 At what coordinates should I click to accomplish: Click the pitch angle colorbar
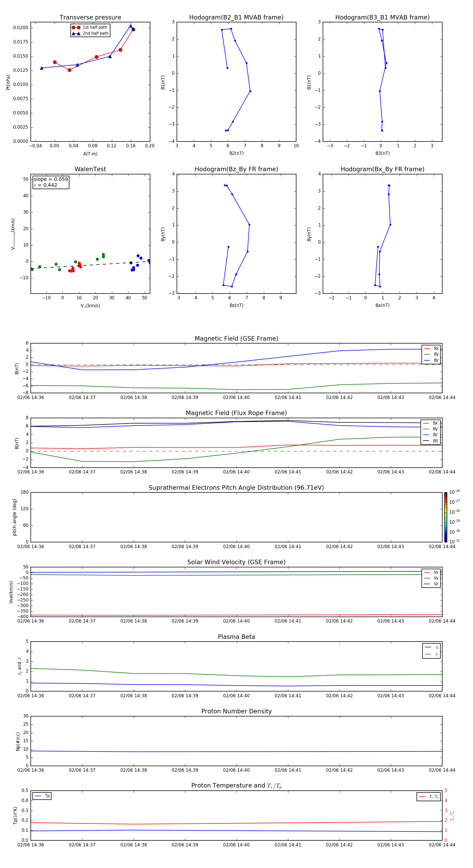(446, 517)
